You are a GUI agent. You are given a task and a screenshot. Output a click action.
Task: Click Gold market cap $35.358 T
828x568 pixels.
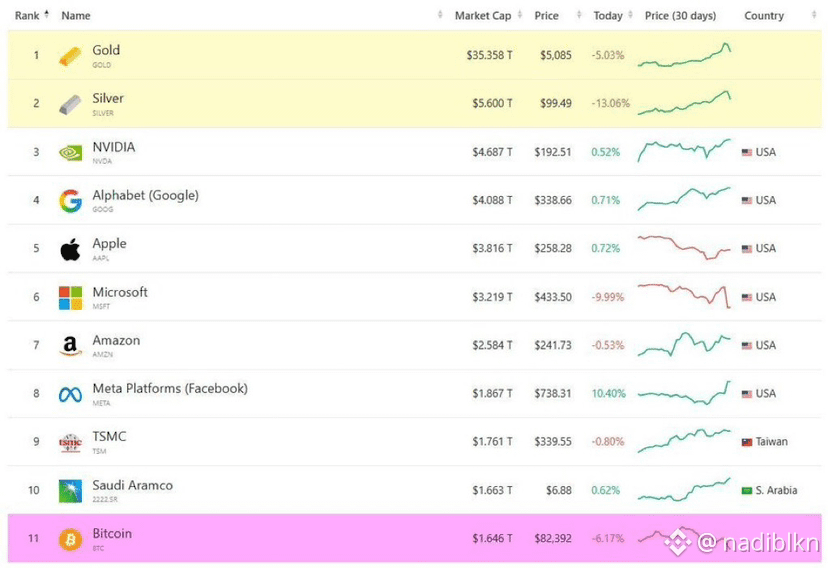pyautogui.click(x=489, y=55)
